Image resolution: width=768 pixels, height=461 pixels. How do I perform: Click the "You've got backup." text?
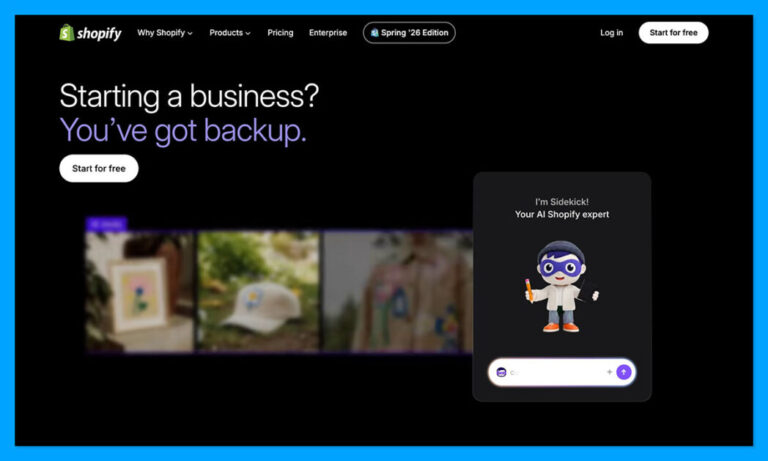(x=183, y=131)
